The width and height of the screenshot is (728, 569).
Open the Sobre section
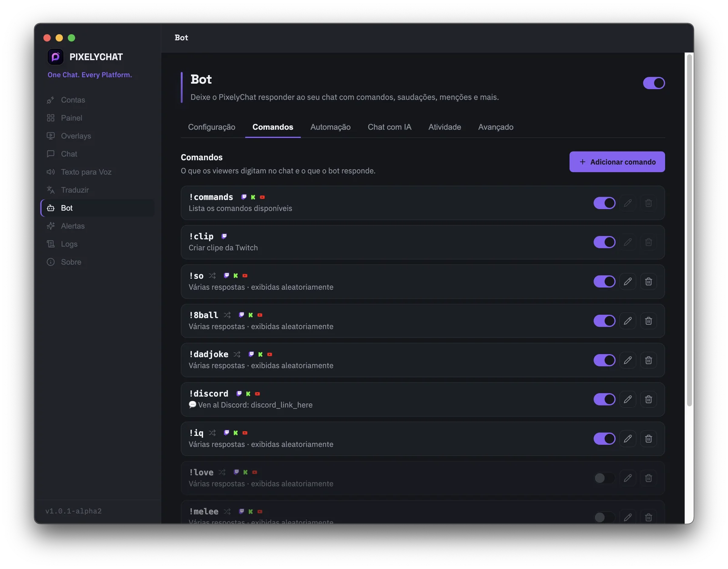pos(97,262)
